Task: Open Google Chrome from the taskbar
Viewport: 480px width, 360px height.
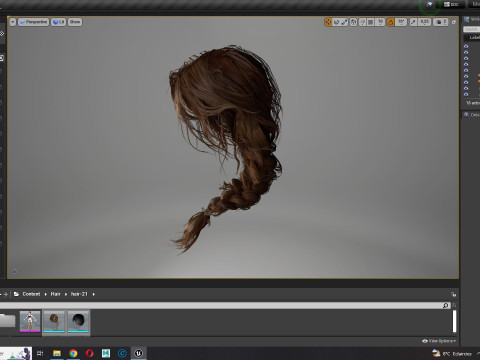Action: point(73,353)
